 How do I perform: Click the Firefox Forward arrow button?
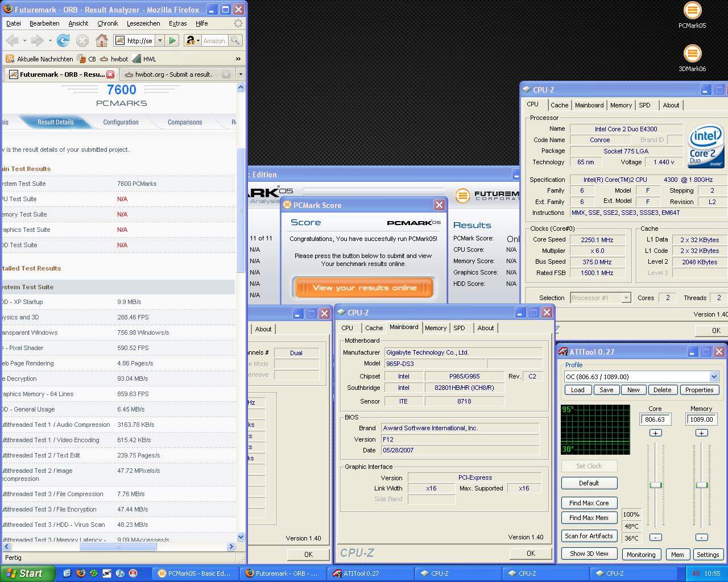pyautogui.click(x=37, y=40)
